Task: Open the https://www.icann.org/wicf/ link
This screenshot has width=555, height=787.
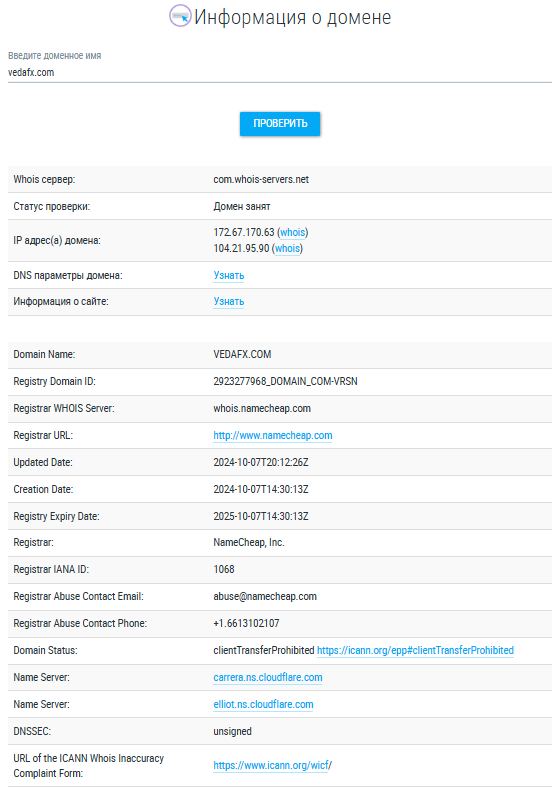Action: (x=272, y=765)
